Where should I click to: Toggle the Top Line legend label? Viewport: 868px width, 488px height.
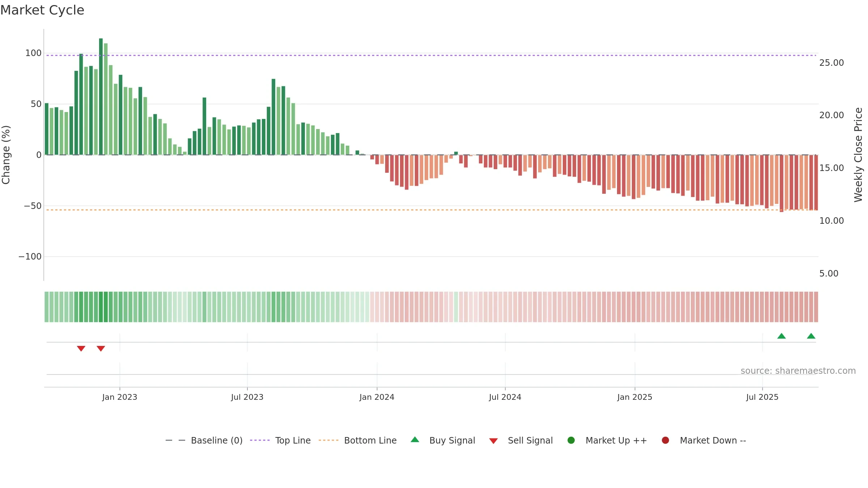pos(293,441)
